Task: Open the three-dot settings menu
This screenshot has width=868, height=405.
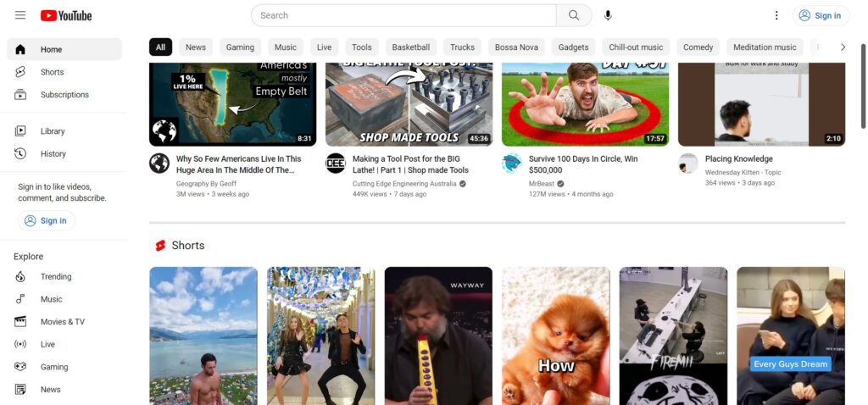Action: point(776,15)
